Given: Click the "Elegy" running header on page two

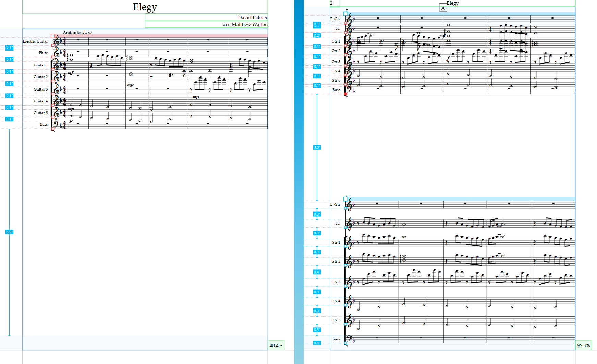Looking at the screenshot, I should point(452,3).
